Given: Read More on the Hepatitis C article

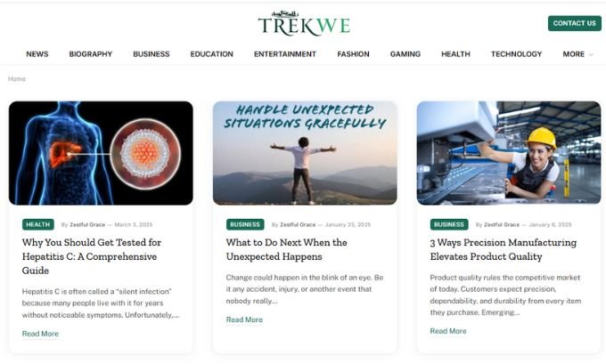Looking at the screenshot, I should click(40, 334).
